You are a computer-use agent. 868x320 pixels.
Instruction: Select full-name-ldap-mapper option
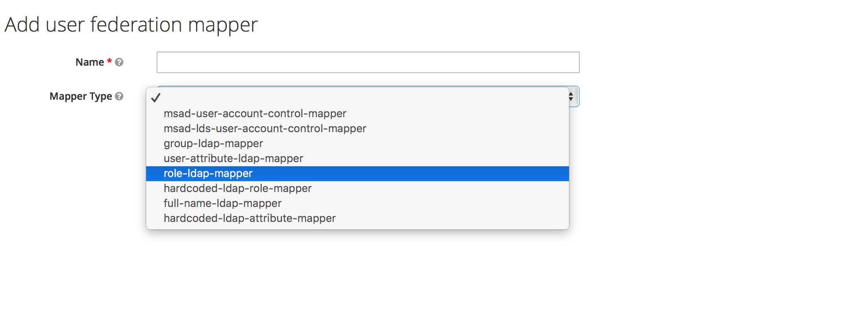pyautogui.click(x=222, y=203)
